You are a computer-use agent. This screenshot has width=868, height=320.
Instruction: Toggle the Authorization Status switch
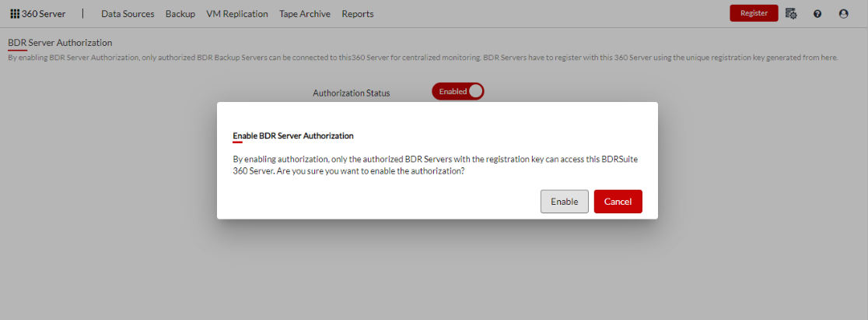[458, 92]
